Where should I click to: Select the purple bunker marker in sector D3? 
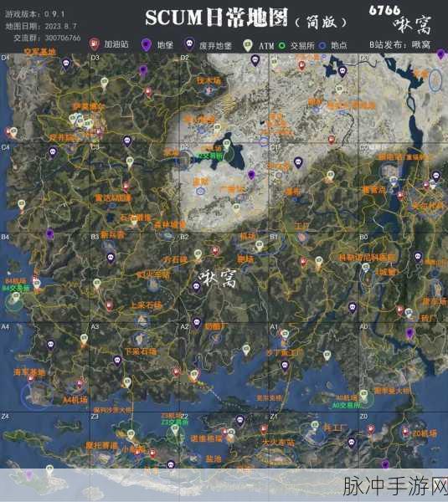(x=143, y=71)
